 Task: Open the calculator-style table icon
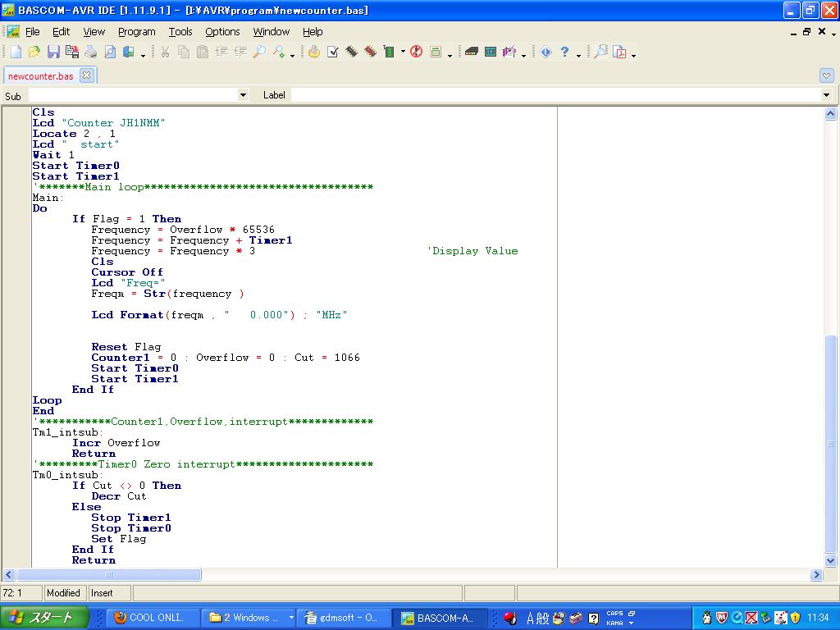point(436,52)
